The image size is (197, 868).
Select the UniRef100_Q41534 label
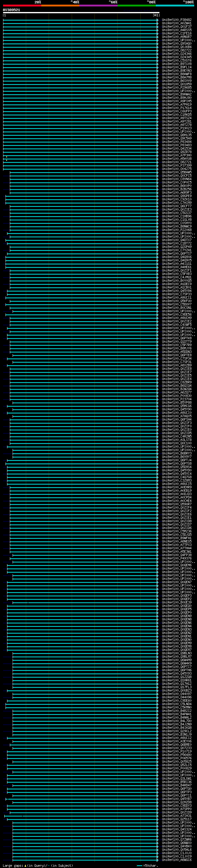[x=177, y=148]
